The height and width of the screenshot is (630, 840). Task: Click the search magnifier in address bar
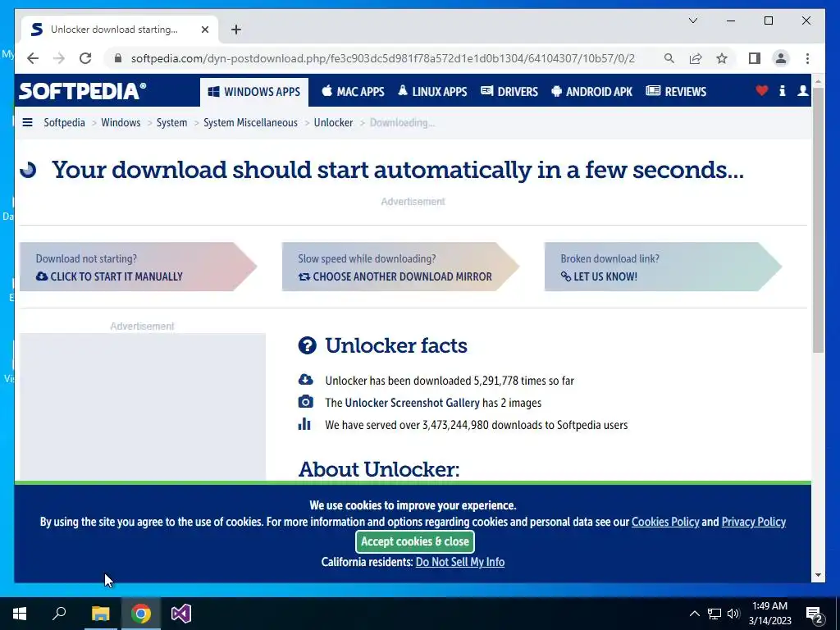[669, 58]
